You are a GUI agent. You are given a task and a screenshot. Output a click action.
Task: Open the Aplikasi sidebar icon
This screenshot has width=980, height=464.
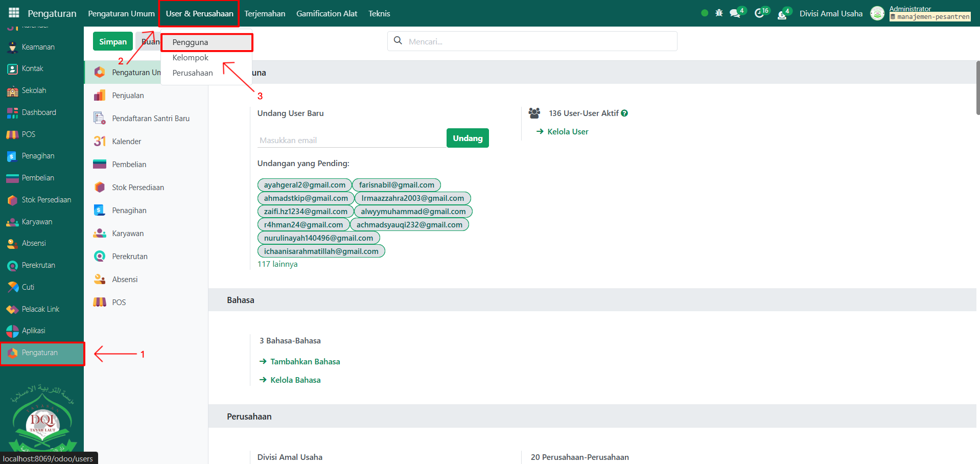click(x=12, y=331)
